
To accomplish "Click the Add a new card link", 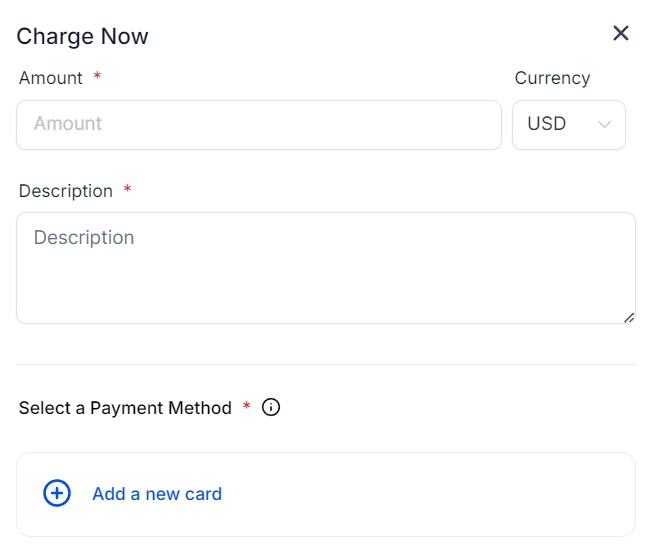I will point(157,494).
